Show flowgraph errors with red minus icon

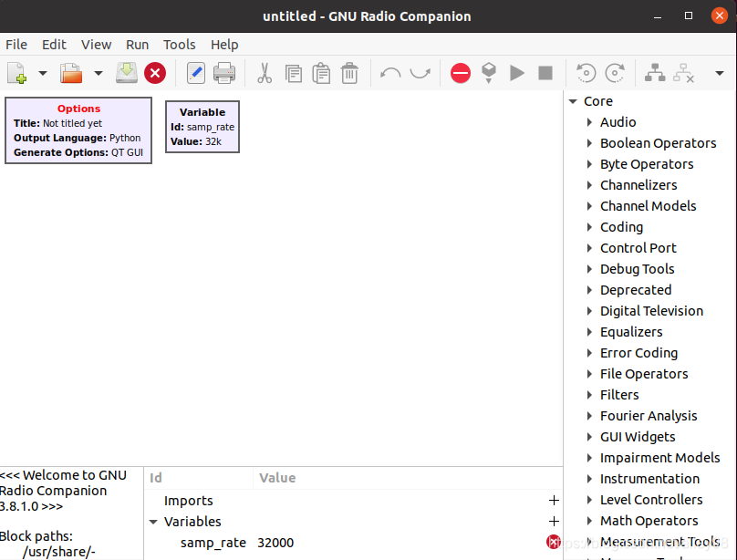click(x=460, y=73)
